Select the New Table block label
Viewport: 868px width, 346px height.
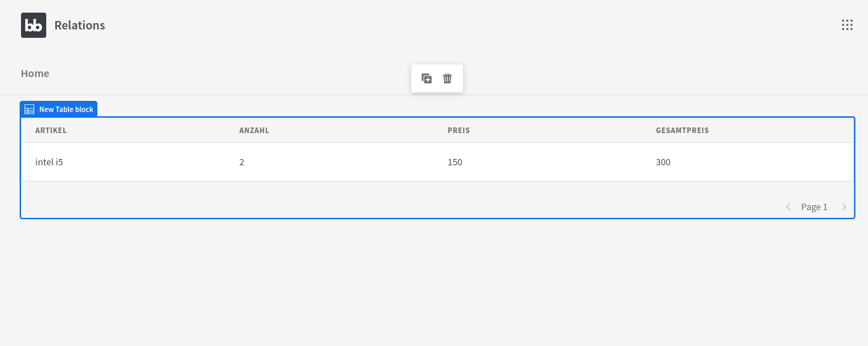66,109
